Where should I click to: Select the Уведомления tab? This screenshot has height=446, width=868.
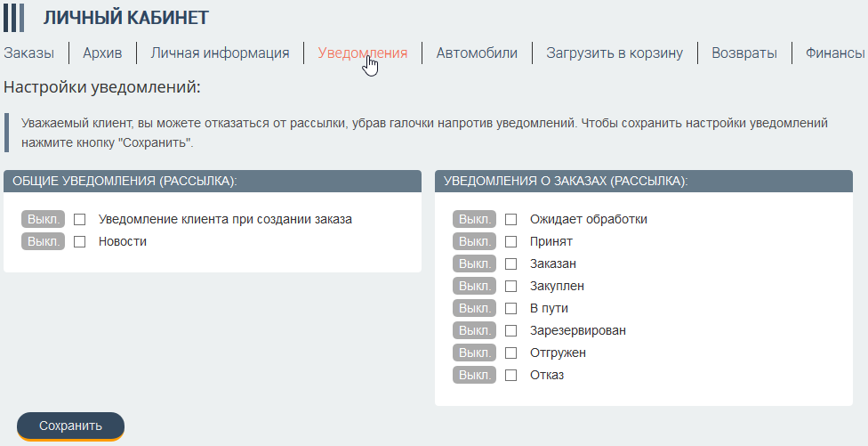362,53
